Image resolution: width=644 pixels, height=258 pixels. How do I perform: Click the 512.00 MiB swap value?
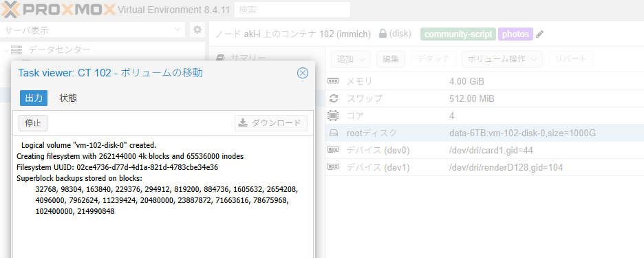[472, 98]
